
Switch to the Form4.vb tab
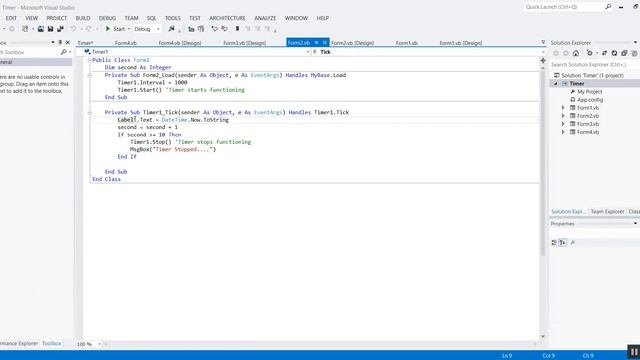126,43
